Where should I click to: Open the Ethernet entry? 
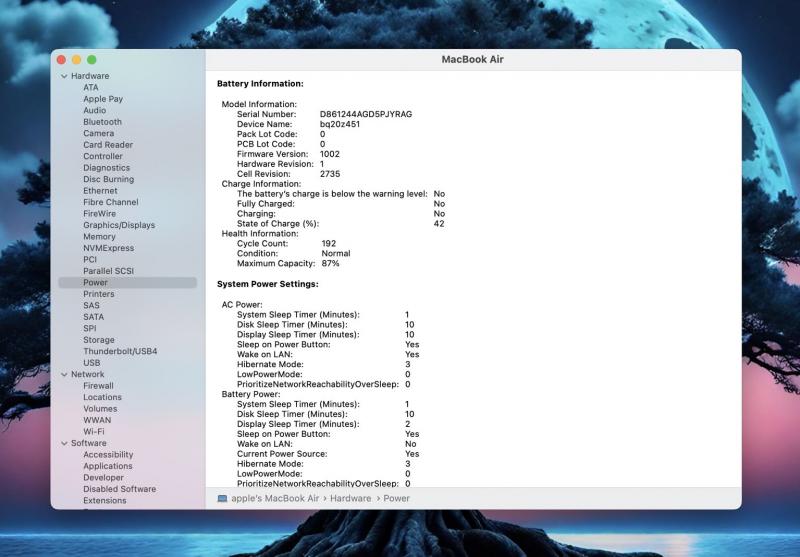(x=101, y=191)
